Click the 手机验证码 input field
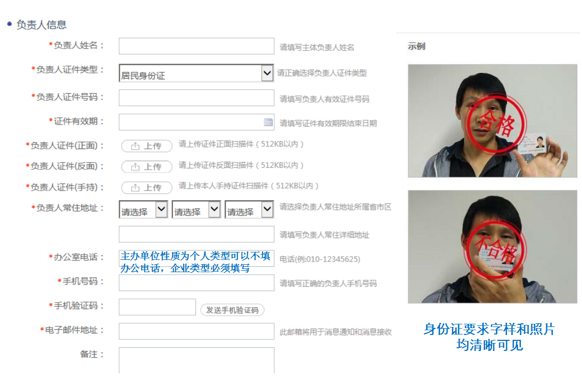 (157, 307)
